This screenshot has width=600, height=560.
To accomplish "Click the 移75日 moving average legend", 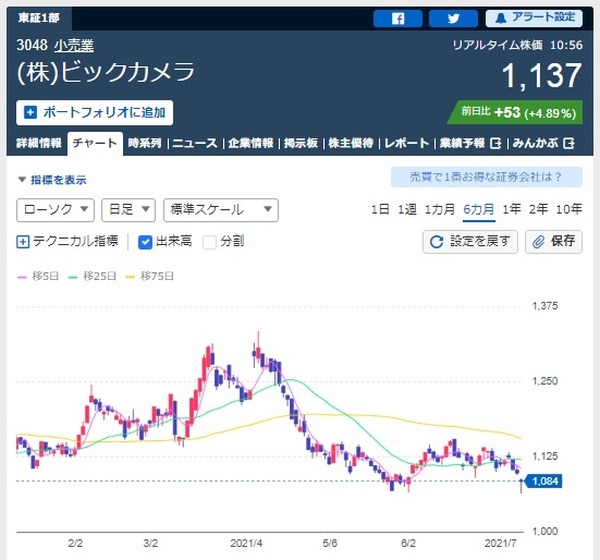I will point(150,276).
